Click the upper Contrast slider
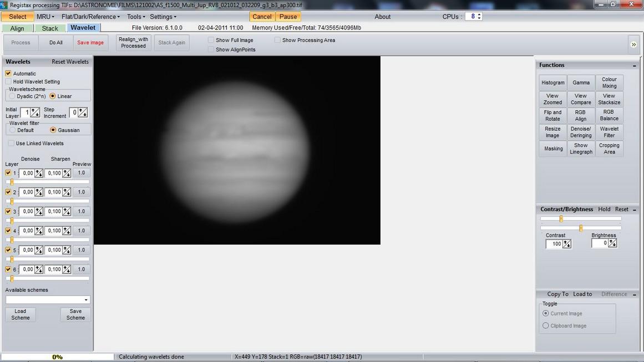Viewport: 644px width, 362px height. point(581,219)
